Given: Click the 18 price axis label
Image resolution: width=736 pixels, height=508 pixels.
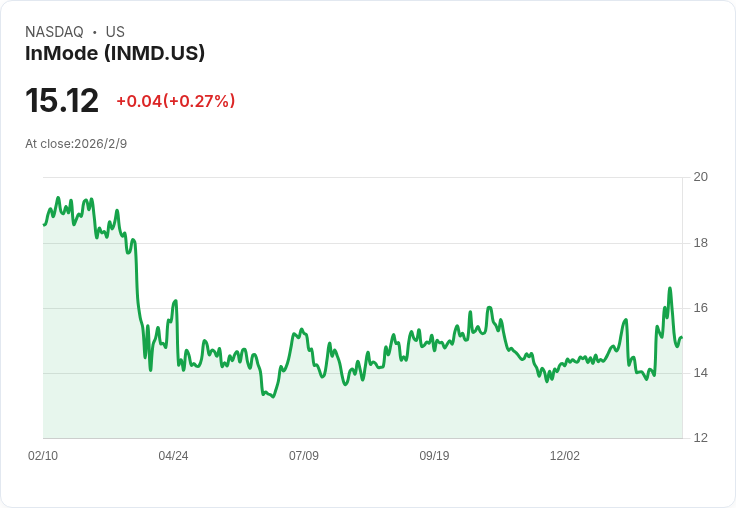Looking at the screenshot, I should click(x=701, y=243).
